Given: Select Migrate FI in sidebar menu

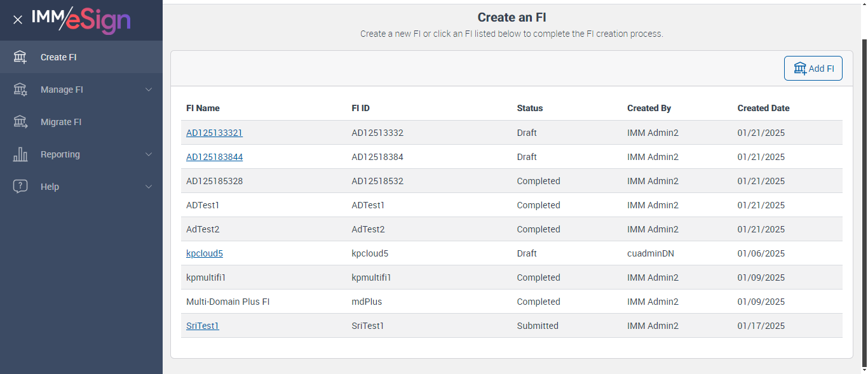Looking at the screenshot, I should (x=61, y=122).
